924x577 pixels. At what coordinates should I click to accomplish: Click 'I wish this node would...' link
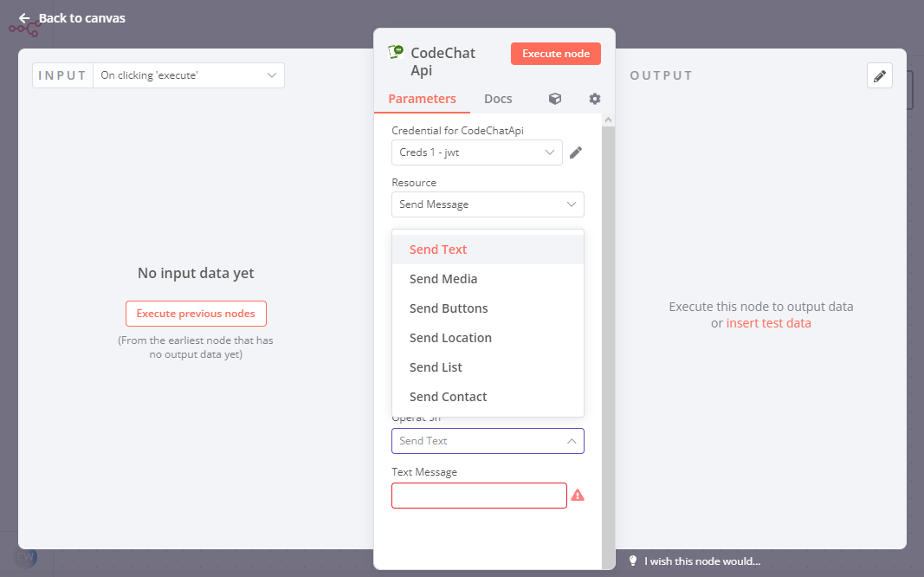tap(701, 561)
